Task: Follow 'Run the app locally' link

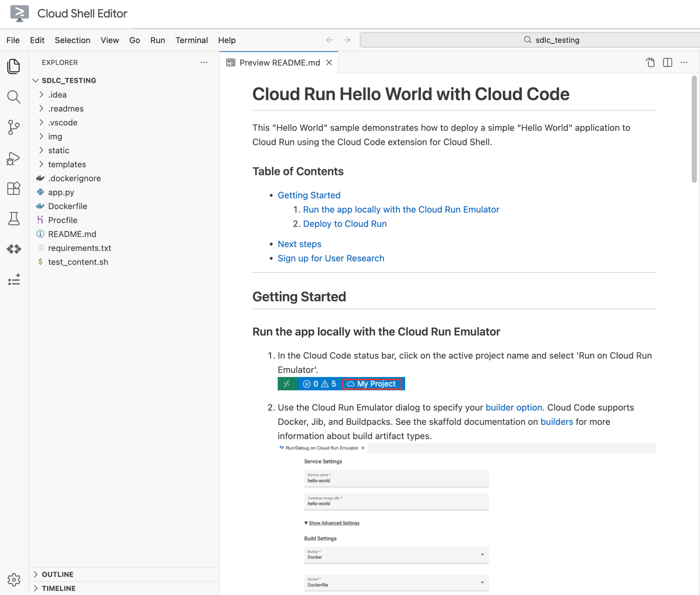Action: [401, 210]
